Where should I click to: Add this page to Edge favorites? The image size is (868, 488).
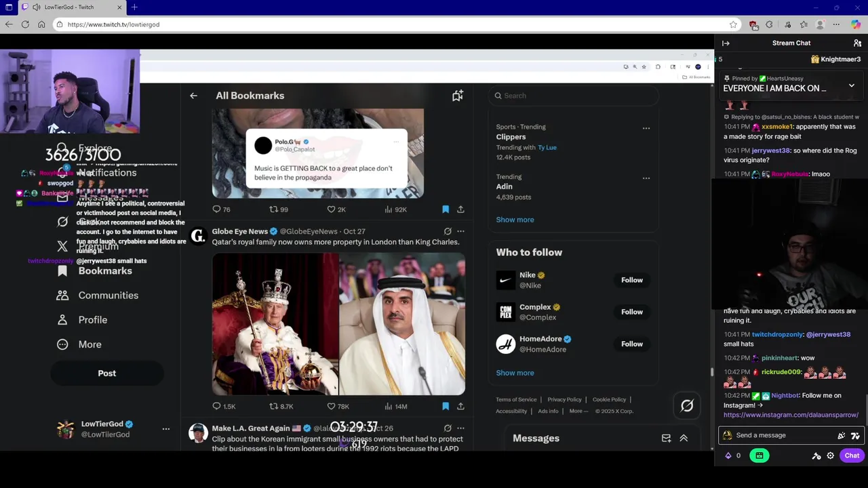[733, 24]
